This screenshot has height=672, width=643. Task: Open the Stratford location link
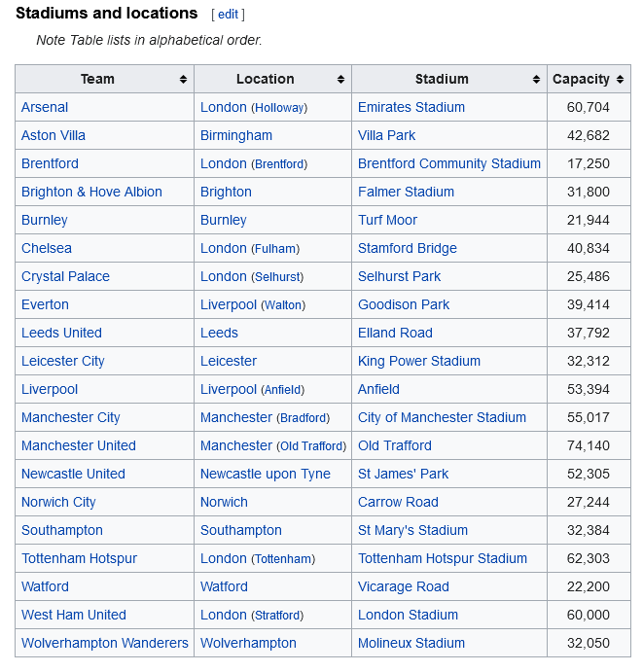click(277, 616)
